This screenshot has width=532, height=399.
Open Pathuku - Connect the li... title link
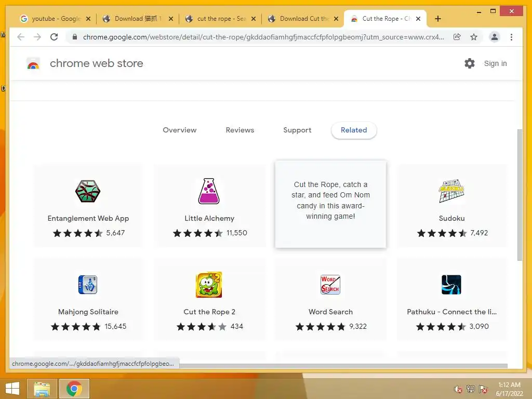(x=451, y=312)
